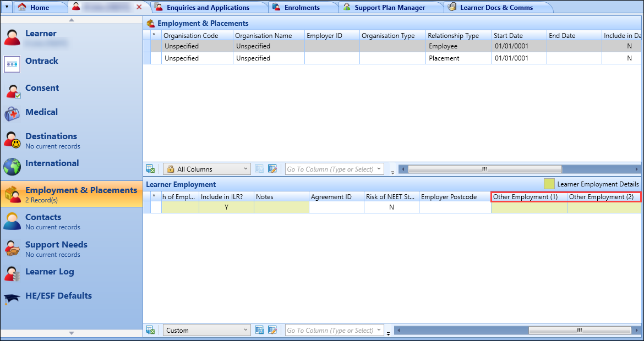The height and width of the screenshot is (341, 644).
Task: Click the Organisation Type column header
Action: (392, 36)
